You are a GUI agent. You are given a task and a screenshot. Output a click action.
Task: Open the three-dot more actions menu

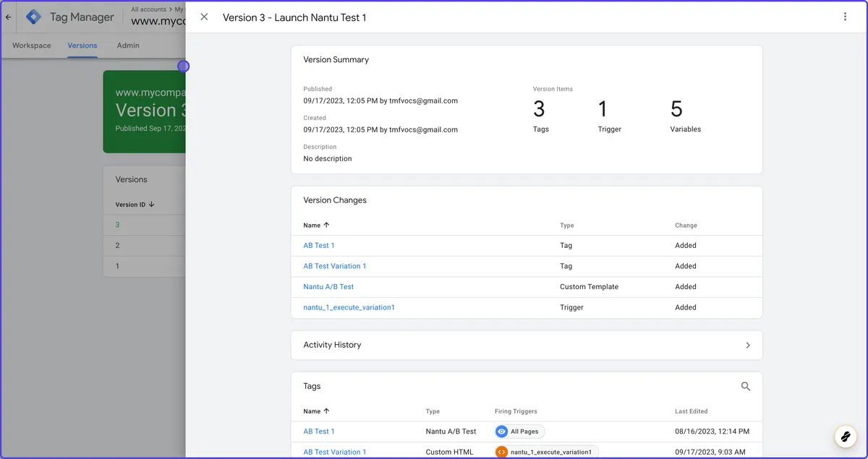[x=845, y=17]
